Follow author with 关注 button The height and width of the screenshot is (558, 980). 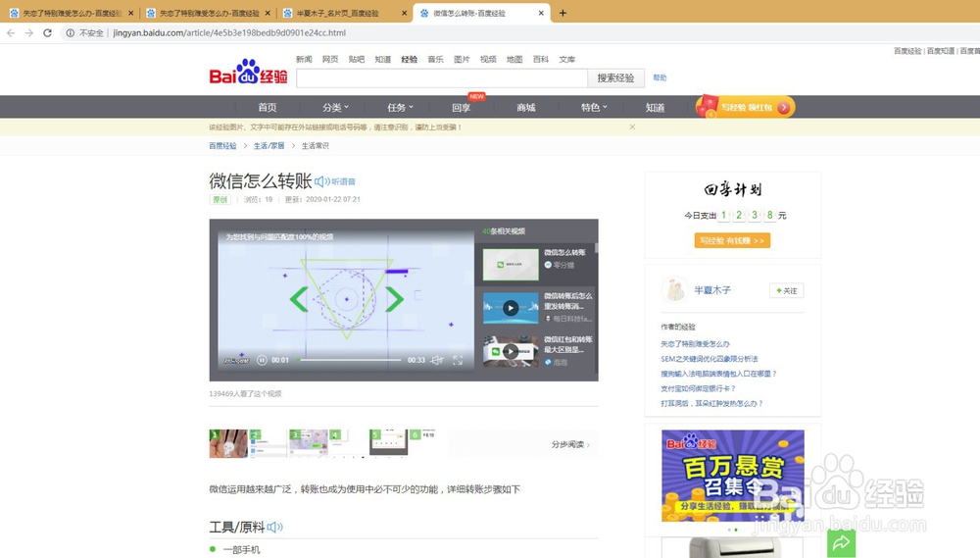point(786,290)
